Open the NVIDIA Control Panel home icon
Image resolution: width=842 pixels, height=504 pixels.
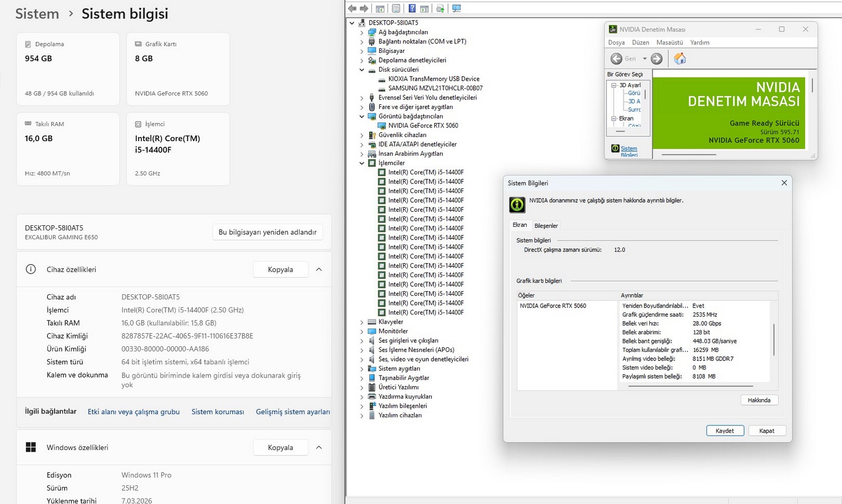point(680,58)
